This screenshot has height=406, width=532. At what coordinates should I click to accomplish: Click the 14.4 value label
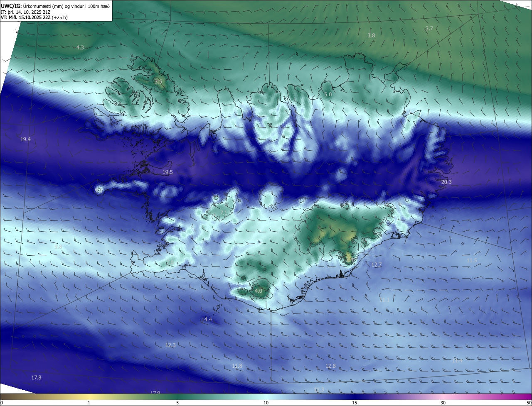(207, 319)
